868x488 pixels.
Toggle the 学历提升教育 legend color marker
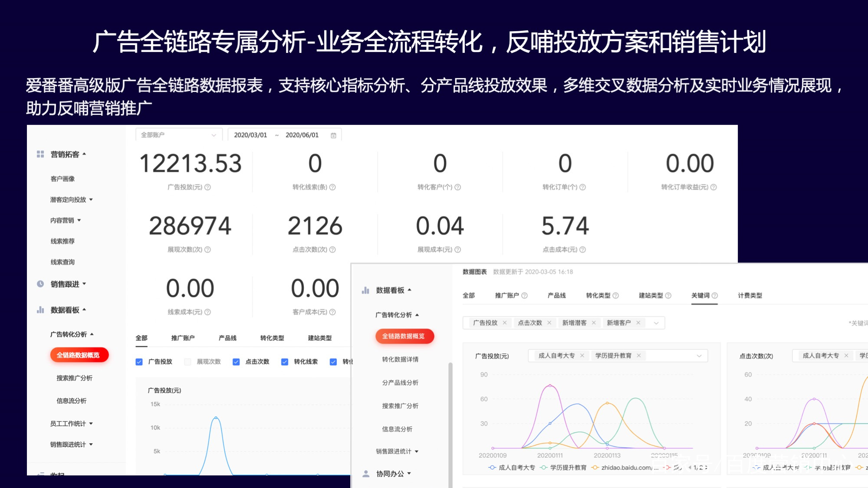click(x=543, y=467)
